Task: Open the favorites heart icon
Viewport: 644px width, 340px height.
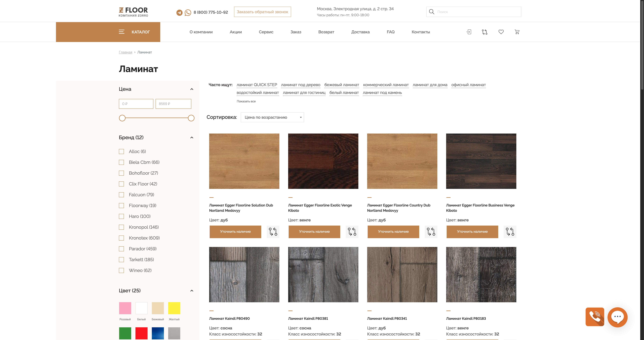Action: [x=501, y=32]
